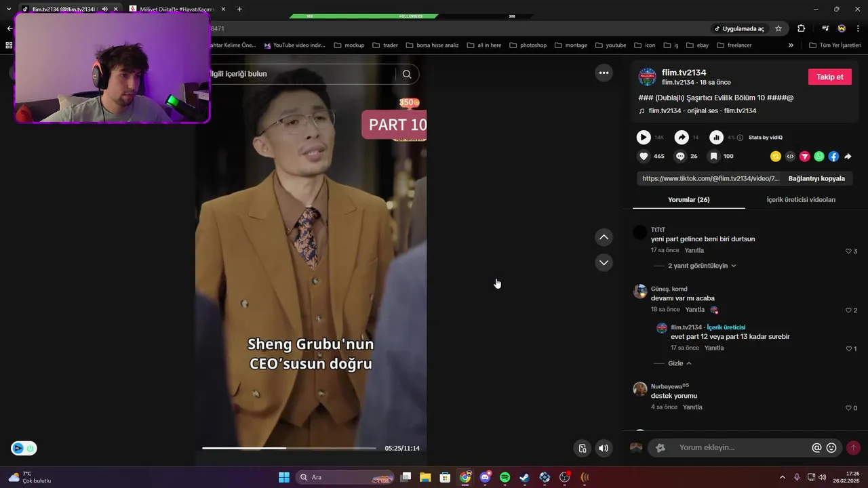Post comment with the red up-arrow button
The image size is (868, 488).
(853, 448)
